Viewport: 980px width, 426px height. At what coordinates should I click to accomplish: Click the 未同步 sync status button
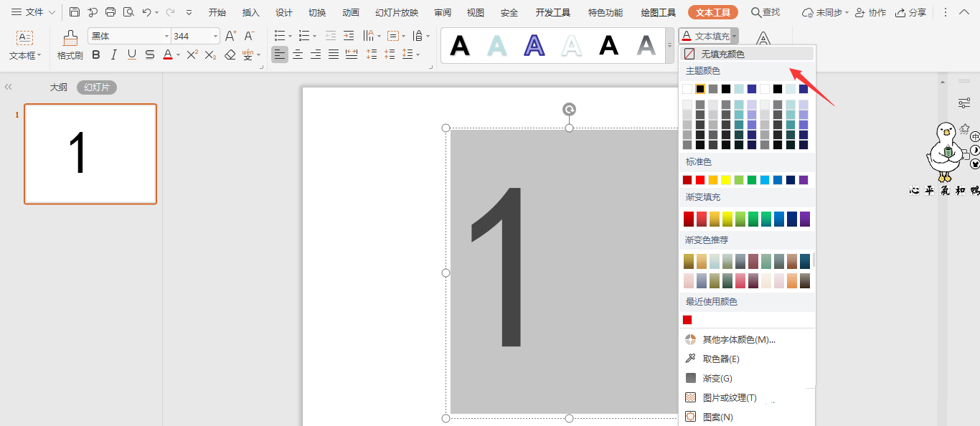[x=825, y=12]
